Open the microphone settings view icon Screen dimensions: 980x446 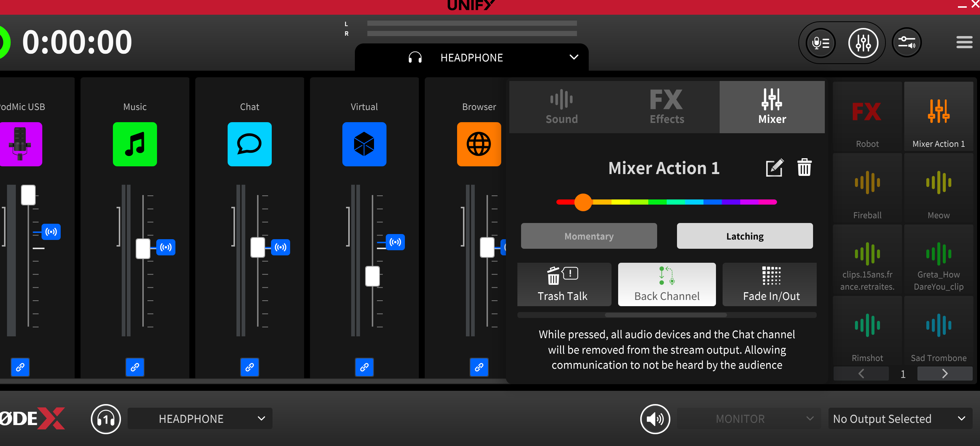[x=821, y=43]
